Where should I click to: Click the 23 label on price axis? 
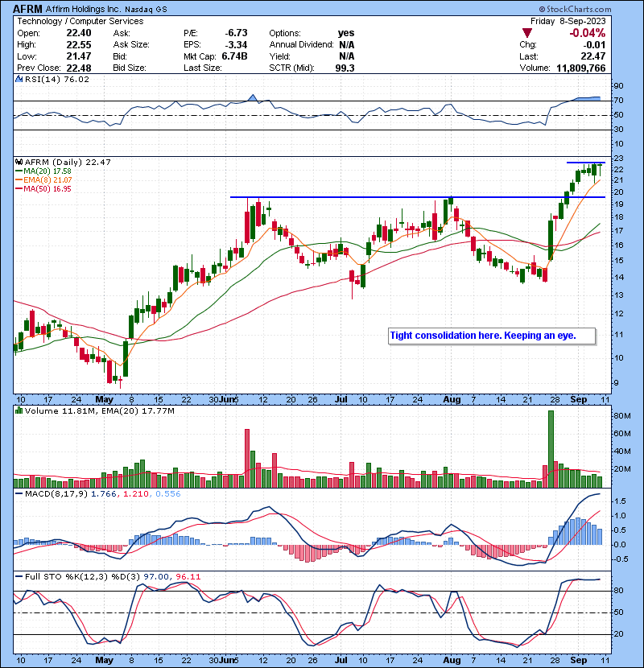tap(618, 159)
